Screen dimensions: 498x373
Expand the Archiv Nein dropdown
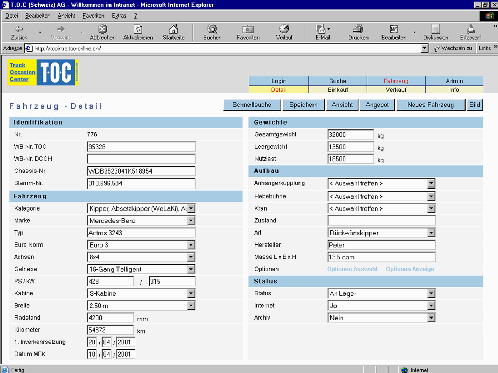click(x=431, y=318)
